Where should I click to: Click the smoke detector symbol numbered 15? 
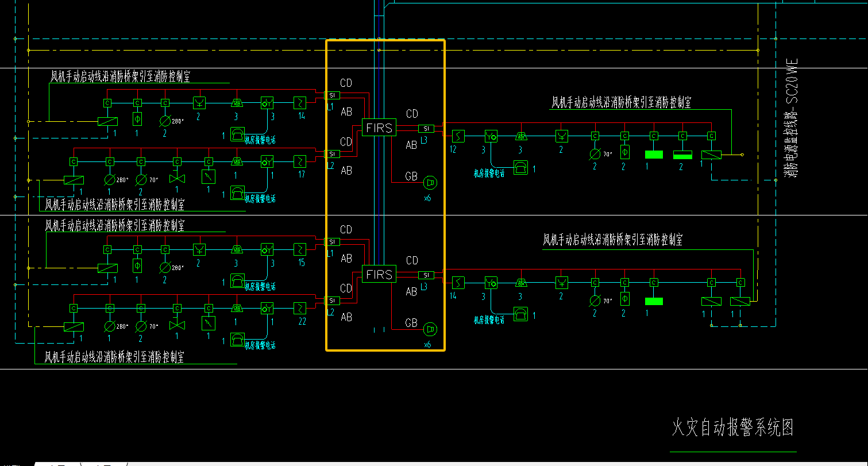[x=300, y=249]
